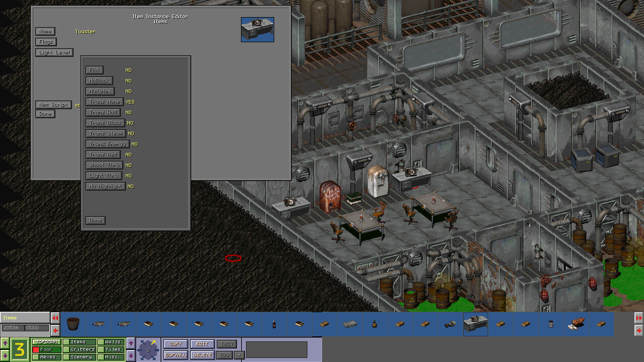Click the EDIT button
The width and height of the screenshot is (644, 362).
[x=202, y=344]
